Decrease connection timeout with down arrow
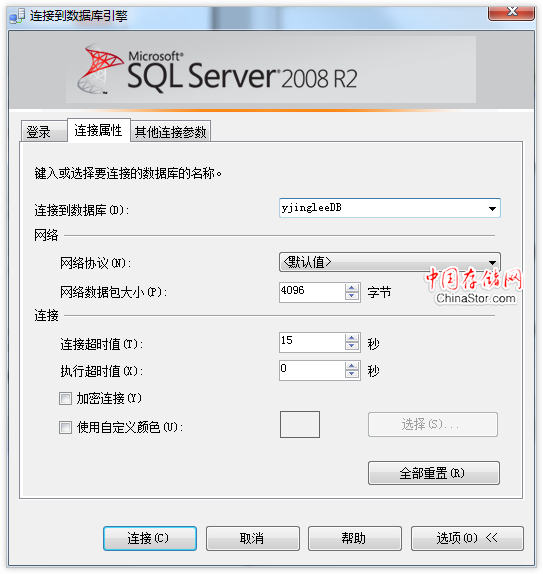This screenshot has height=574, width=543. point(352,347)
